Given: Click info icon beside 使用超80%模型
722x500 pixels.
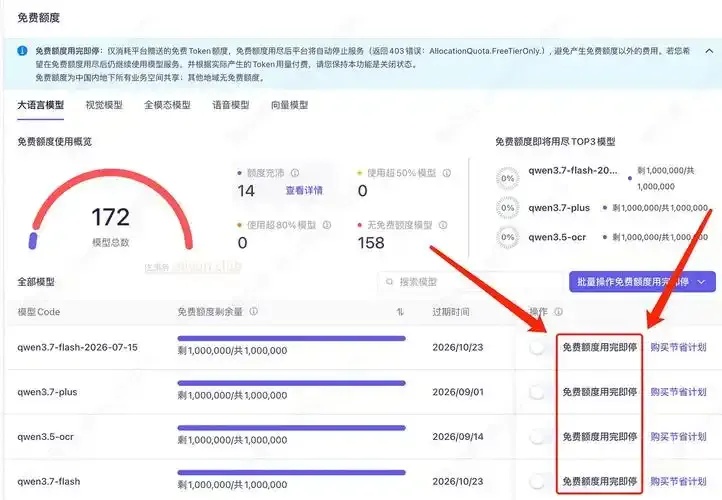Looking at the screenshot, I should pyautogui.click(x=326, y=225).
